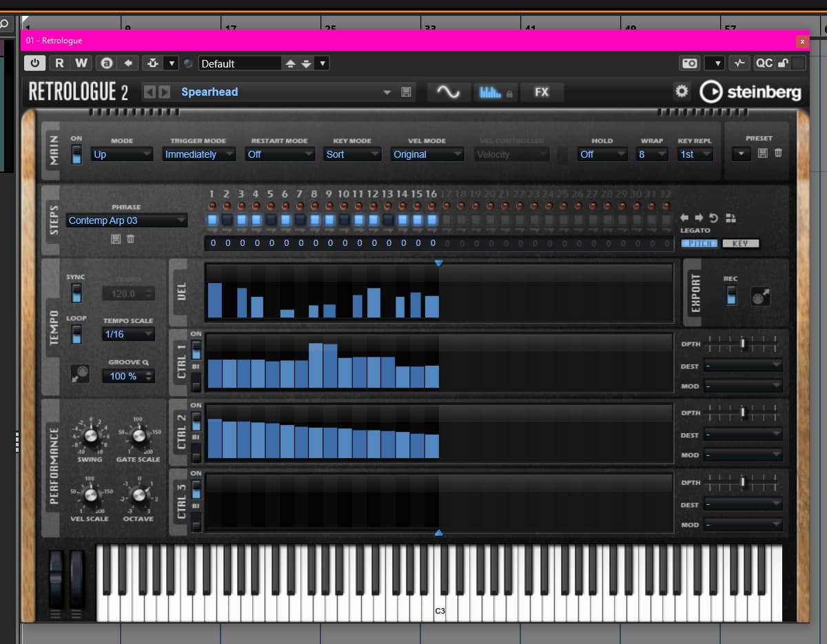827x644 pixels.
Task: Open the Key Mode Sort dropdown
Action: coord(352,154)
